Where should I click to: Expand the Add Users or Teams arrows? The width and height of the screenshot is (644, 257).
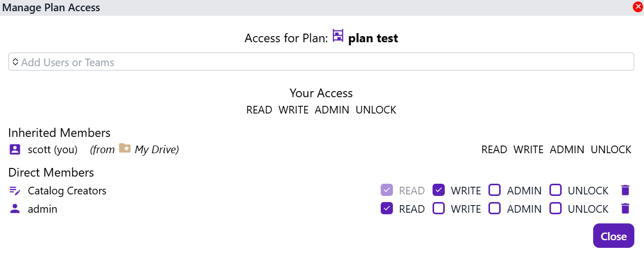15,62
